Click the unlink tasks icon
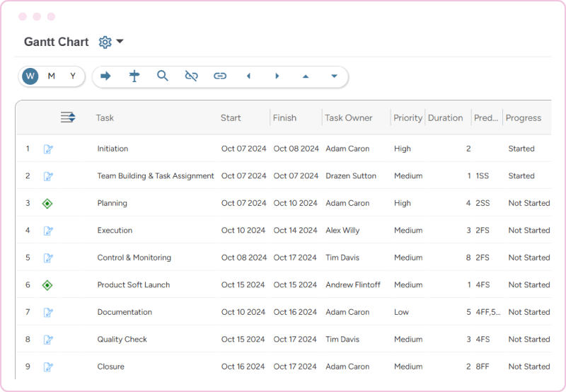 [191, 76]
